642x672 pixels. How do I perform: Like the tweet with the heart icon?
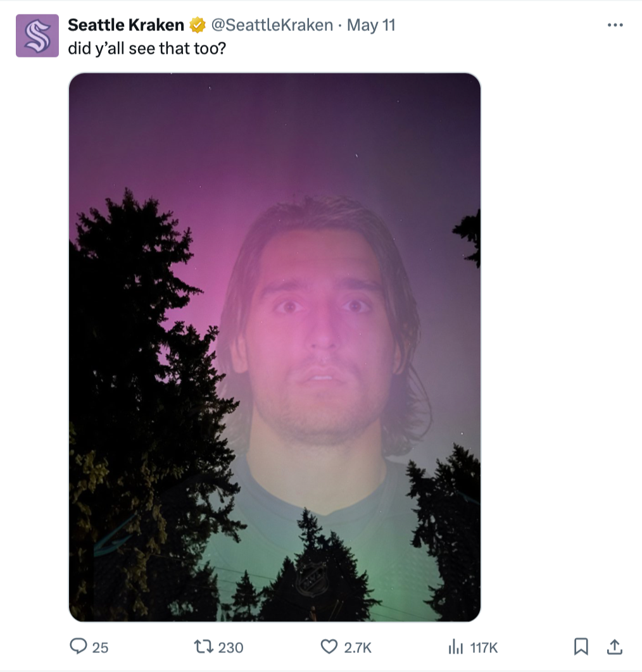click(329, 647)
